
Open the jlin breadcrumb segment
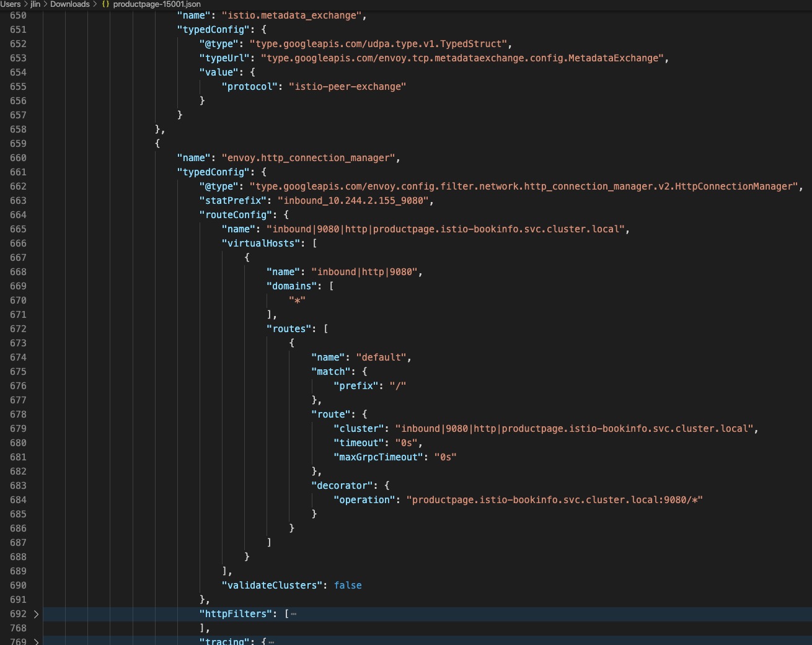[35, 4]
